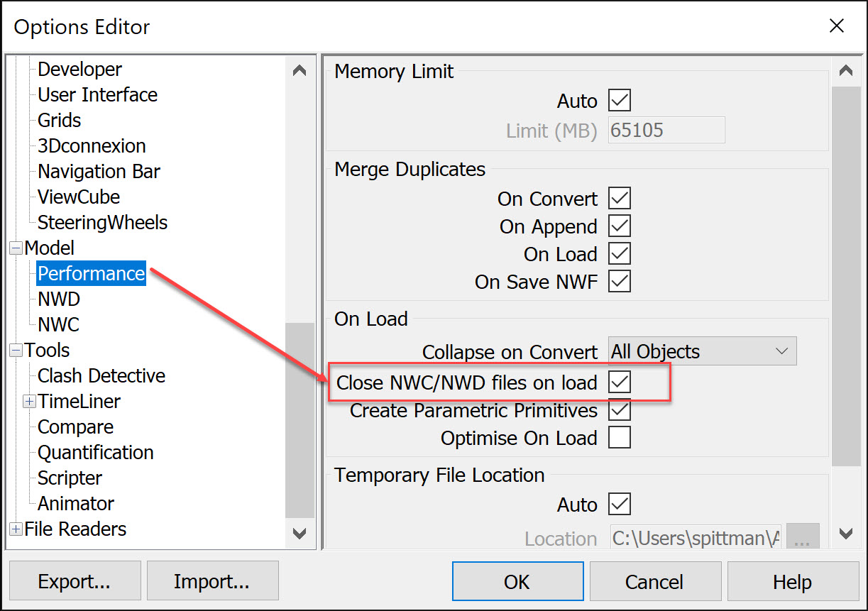868x611 pixels.
Task: Disable Merge Duplicates On Convert
Action: (x=620, y=199)
